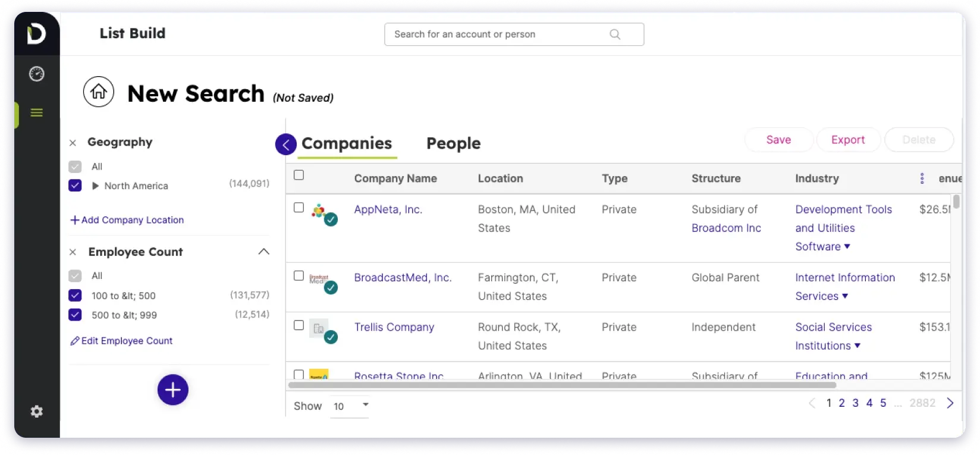The image size is (980, 455).
Task: Select the list menu sidebar icon
Action: [x=37, y=112]
